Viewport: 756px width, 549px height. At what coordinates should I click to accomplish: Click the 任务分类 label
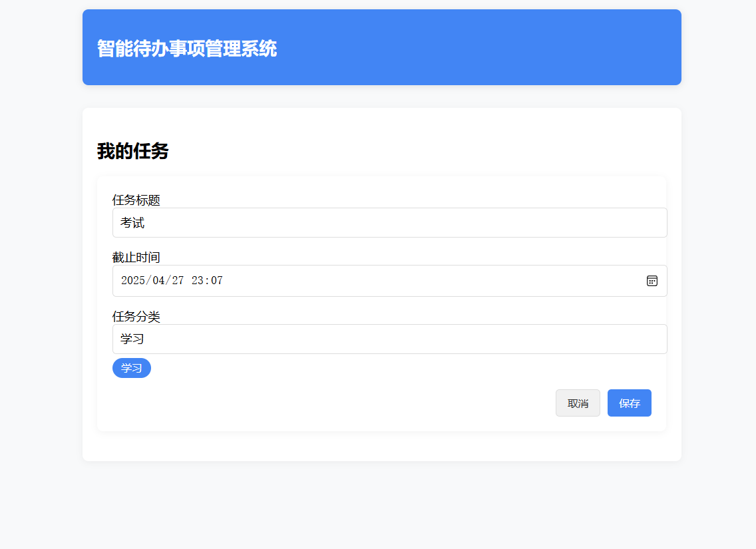pyautogui.click(x=136, y=316)
